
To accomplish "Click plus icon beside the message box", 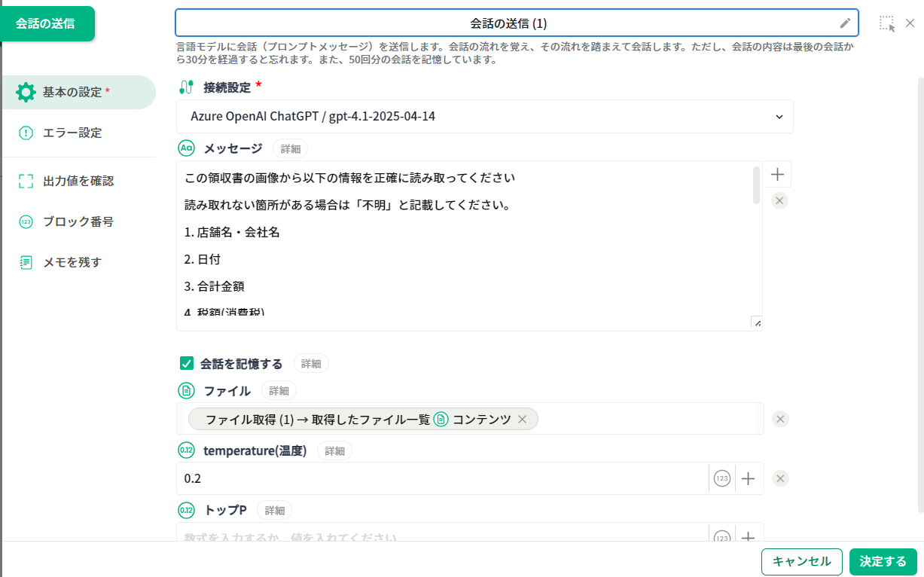I will pyautogui.click(x=778, y=175).
